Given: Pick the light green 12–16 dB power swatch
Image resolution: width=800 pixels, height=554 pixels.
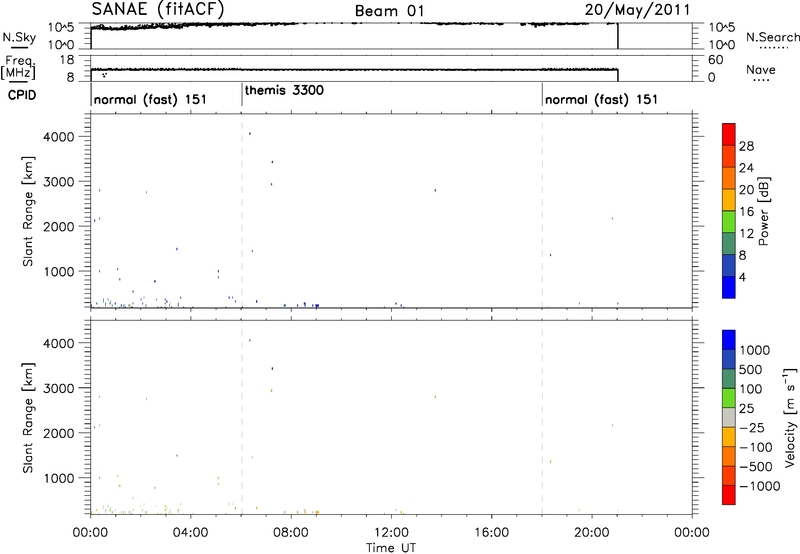Looking at the screenshot, I should pos(729,222).
